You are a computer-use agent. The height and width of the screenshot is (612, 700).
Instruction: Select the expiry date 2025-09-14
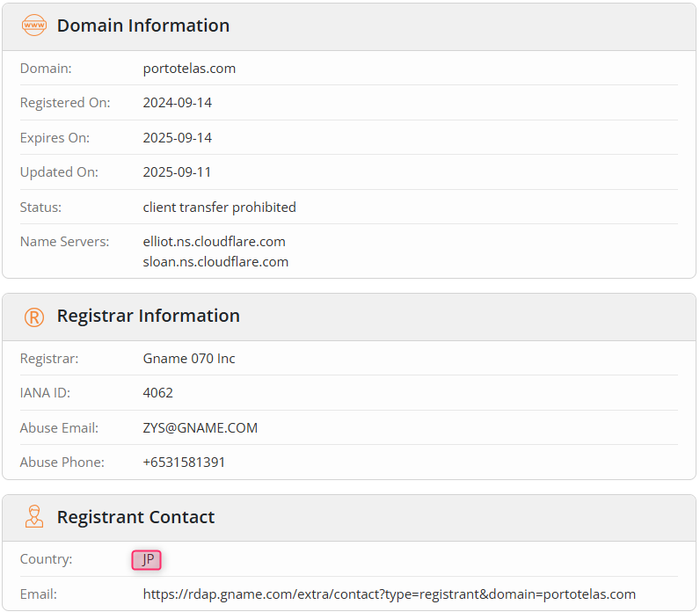click(178, 137)
